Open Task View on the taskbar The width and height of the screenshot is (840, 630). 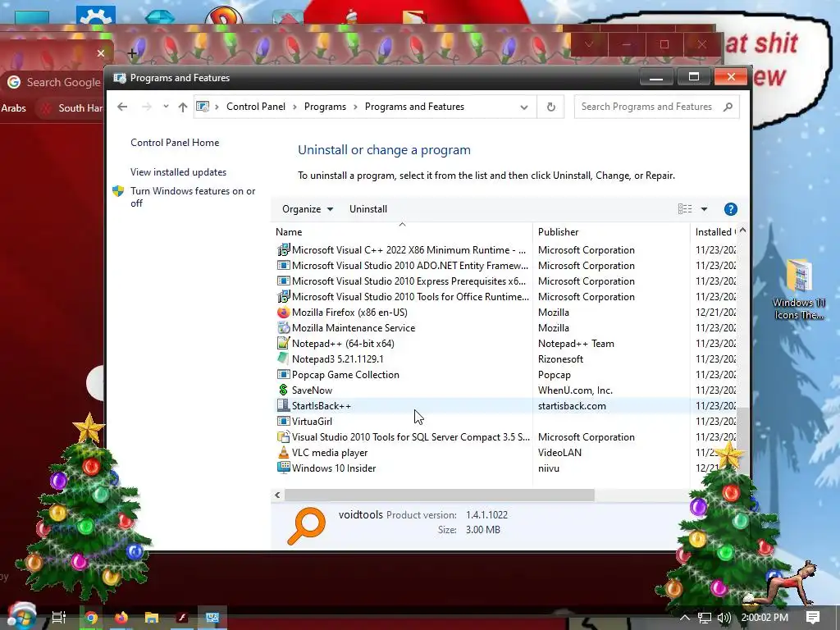tap(58, 617)
